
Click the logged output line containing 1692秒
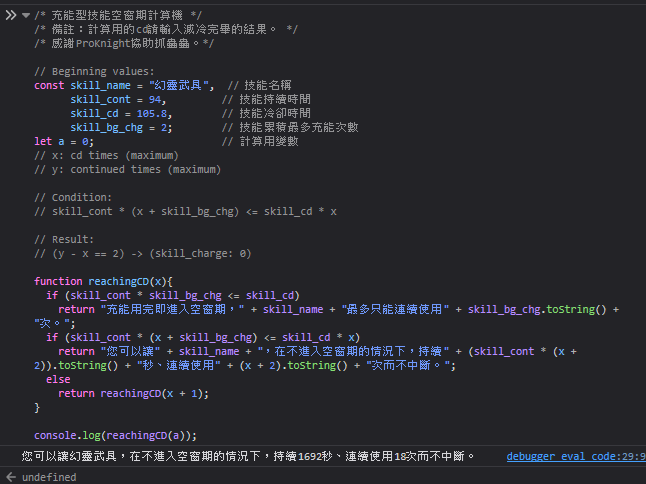pyautogui.click(x=248, y=456)
